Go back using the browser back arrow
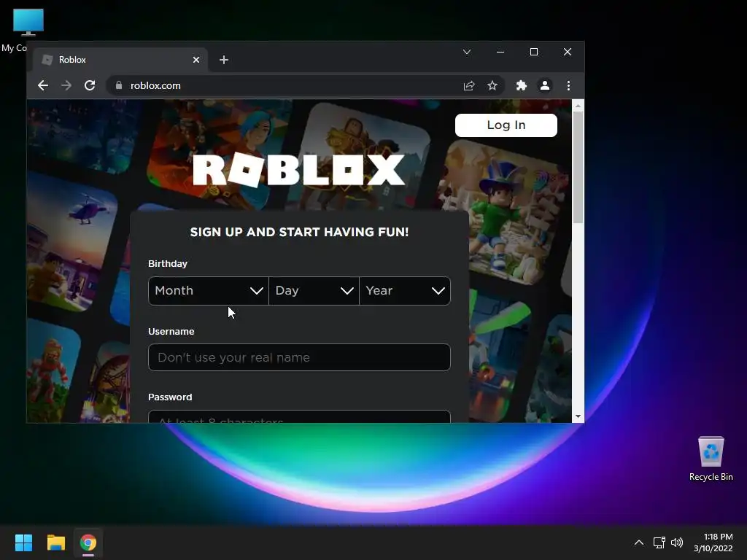The height and width of the screenshot is (560, 747). click(x=43, y=85)
